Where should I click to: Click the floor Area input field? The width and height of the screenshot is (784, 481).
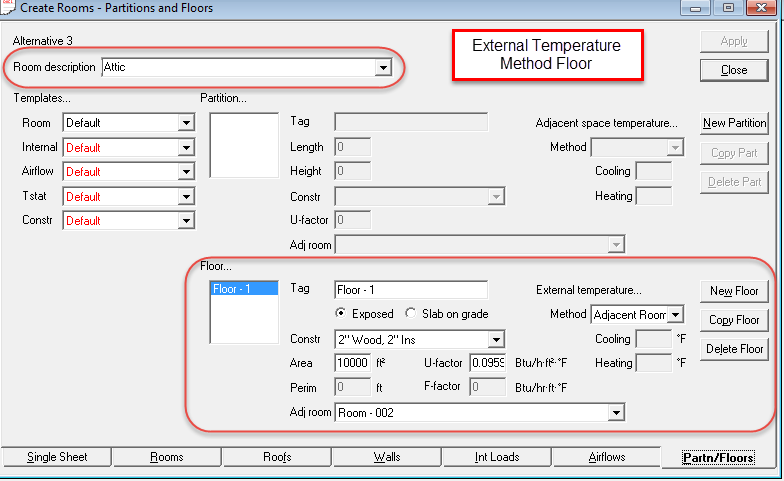(352, 363)
